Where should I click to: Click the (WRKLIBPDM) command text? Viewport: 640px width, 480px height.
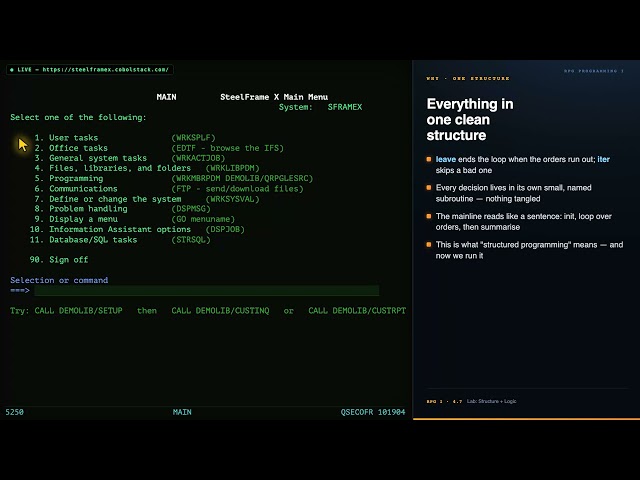[x=233, y=168]
